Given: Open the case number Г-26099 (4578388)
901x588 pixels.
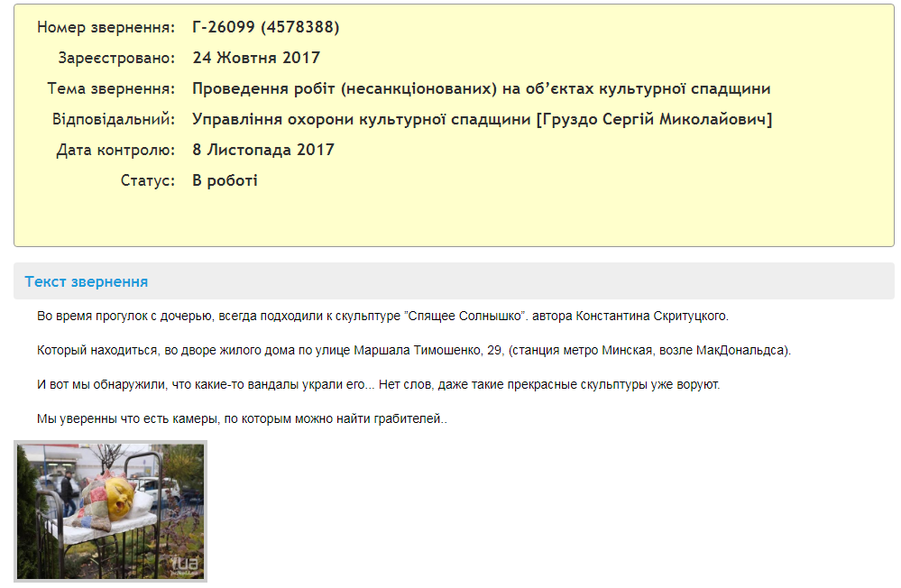Looking at the screenshot, I should coord(263,27).
